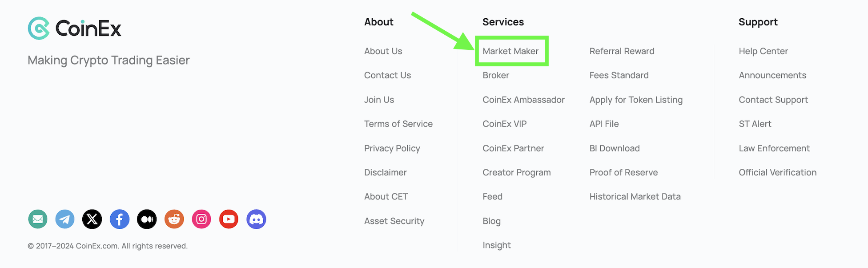The image size is (868, 268).
Task: Open the Market Maker link
Action: click(510, 51)
